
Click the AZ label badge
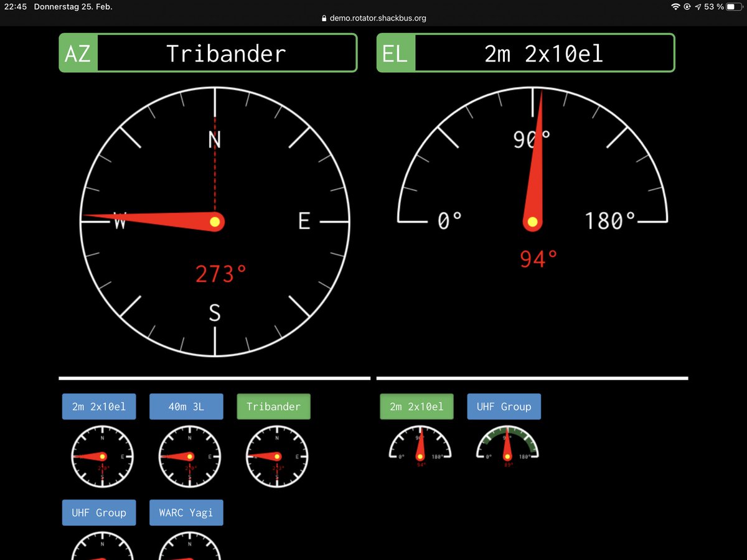pos(78,54)
